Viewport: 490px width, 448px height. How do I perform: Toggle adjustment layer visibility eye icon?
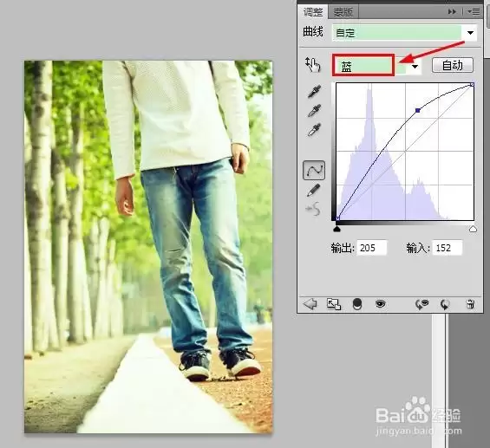tap(381, 303)
